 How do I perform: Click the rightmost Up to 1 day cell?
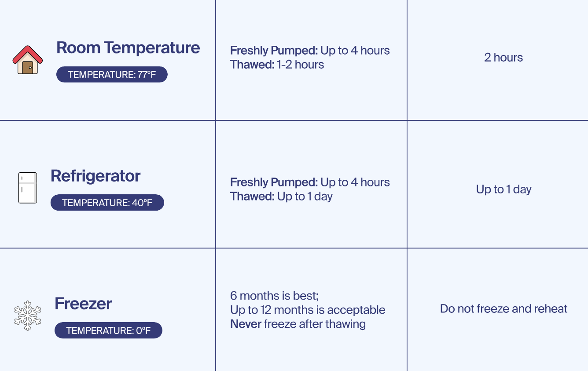[x=503, y=189]
